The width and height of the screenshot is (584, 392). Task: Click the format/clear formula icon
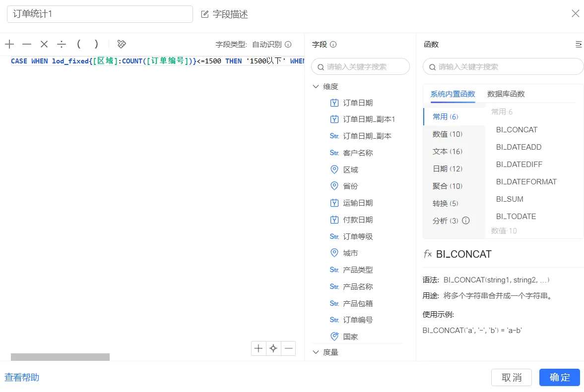pos(122,44)
